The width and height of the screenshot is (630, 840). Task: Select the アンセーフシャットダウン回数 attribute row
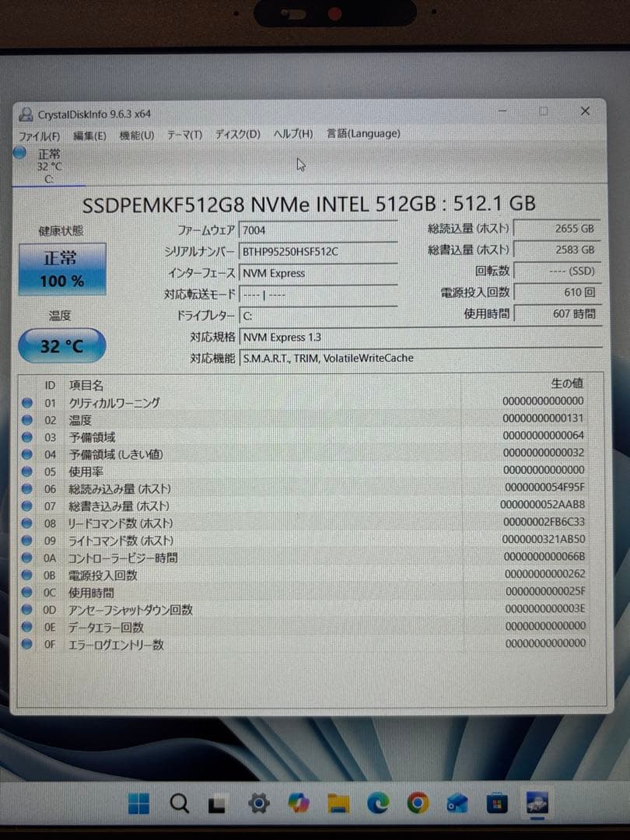[x=304, y=609]
